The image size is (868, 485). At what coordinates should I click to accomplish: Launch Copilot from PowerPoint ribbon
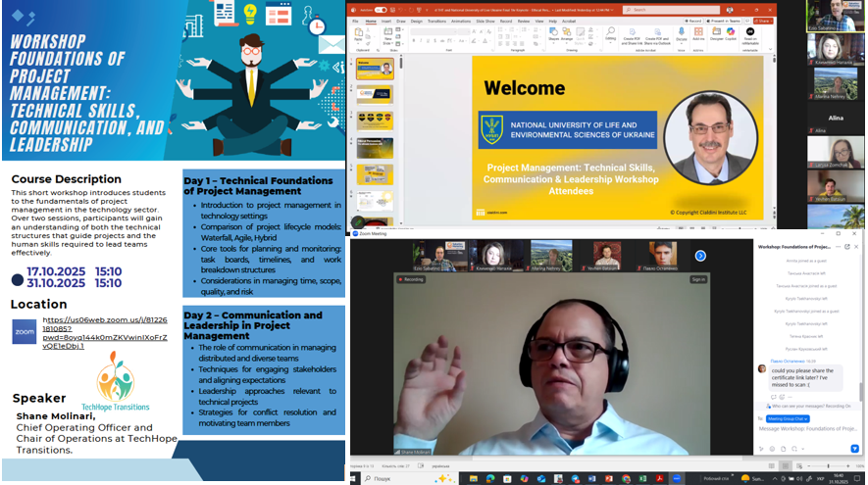pyautogui.click(x=731, y=34)
